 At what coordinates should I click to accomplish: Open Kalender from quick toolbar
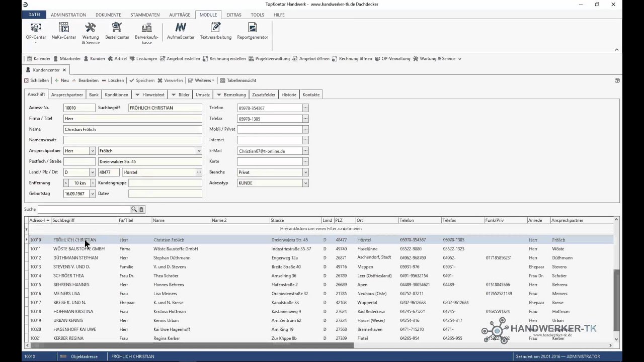pos(39,59)
